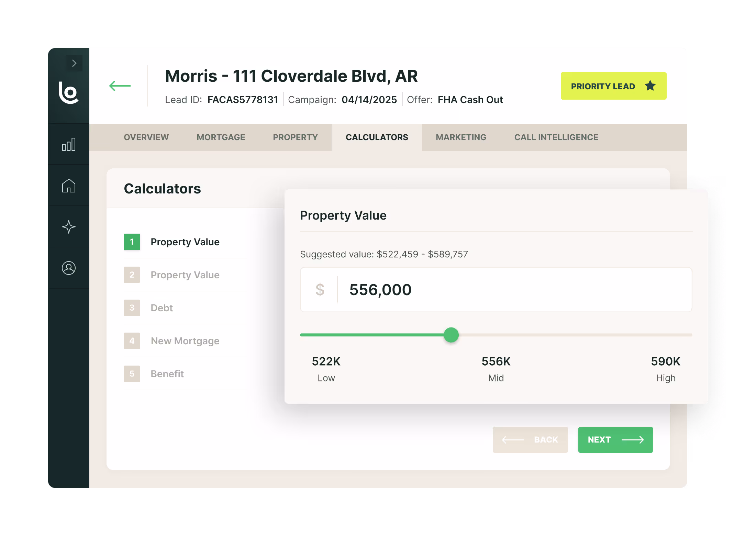This screenshot has width=756, height=536.
Task: Open the analytics bar-chart sidebar icon
Action: [69, 144]
